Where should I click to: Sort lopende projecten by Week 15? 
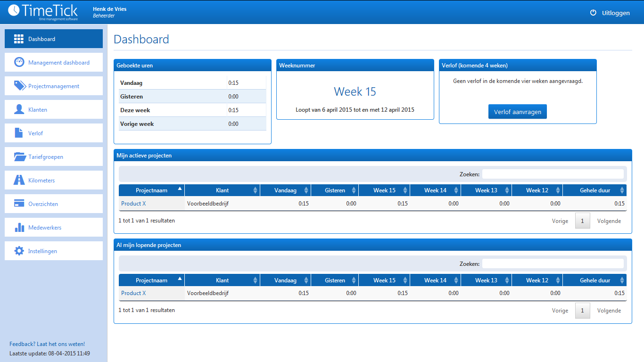point(384,280)
